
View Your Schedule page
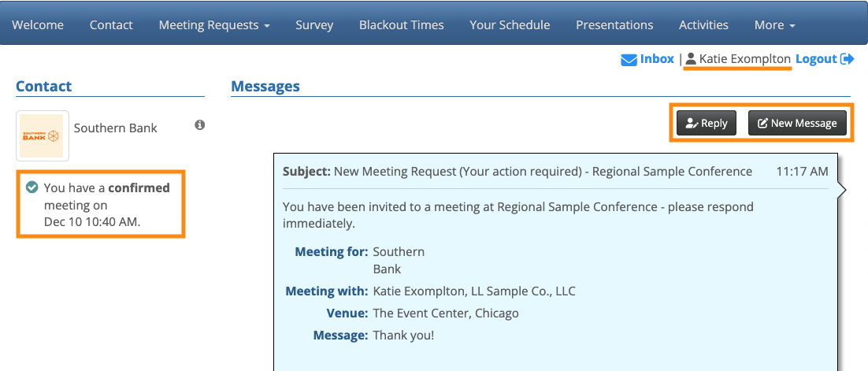510,25
